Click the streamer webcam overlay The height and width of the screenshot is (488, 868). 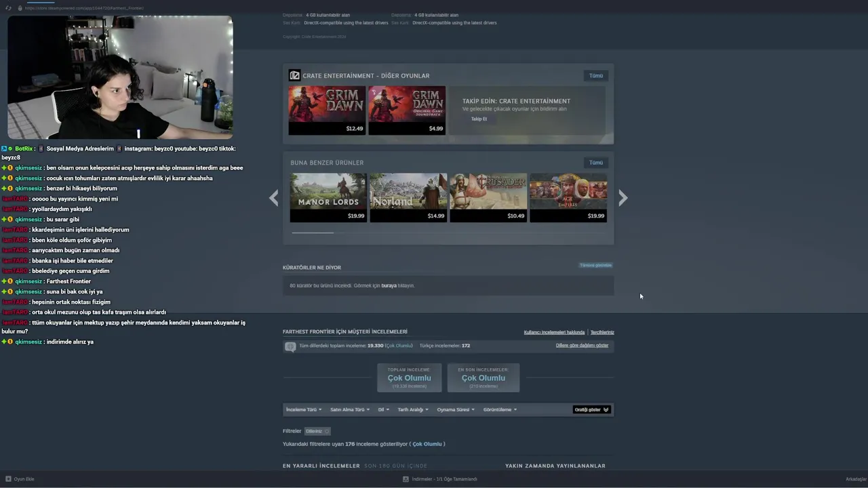[x=120, y=77]
